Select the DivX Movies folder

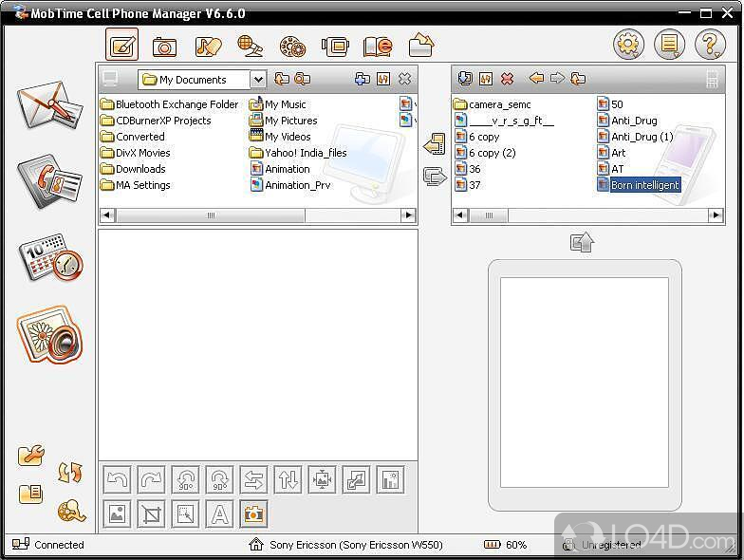142,153
